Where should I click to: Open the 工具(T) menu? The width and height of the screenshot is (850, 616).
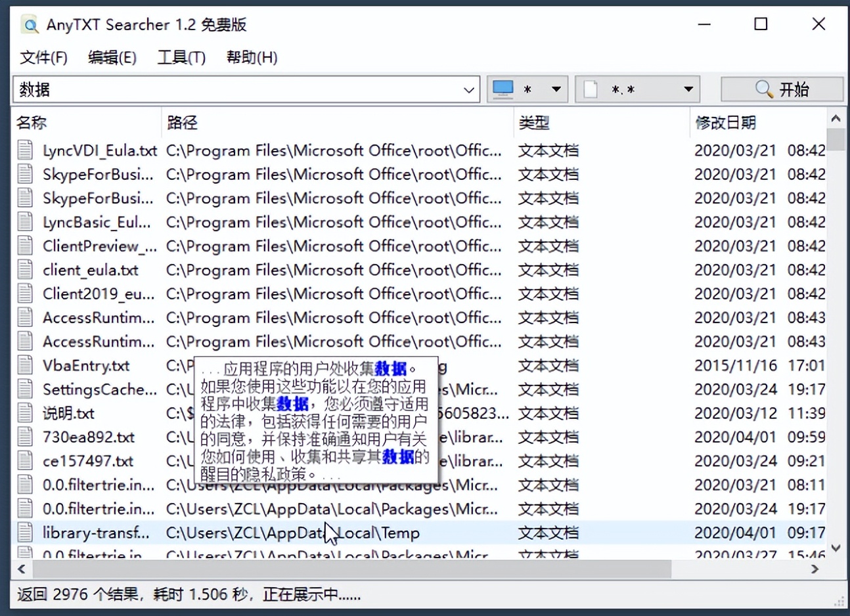[x=181, y=58]
